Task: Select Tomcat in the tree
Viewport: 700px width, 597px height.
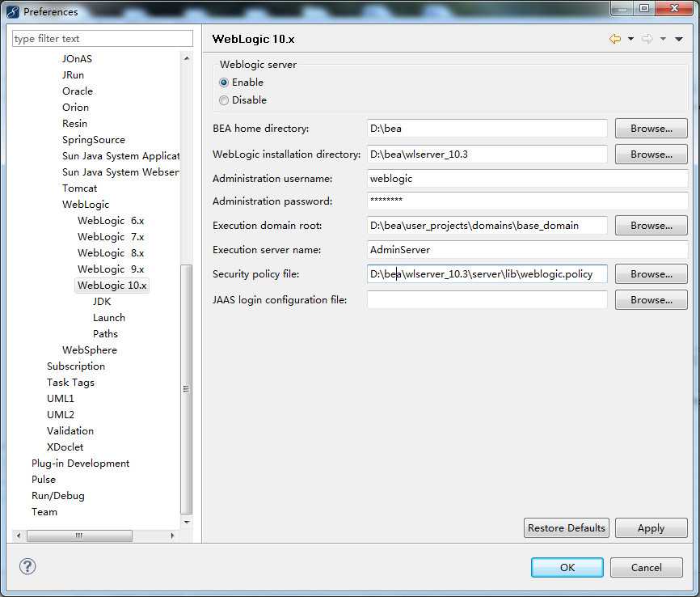Action: (79, 188)
